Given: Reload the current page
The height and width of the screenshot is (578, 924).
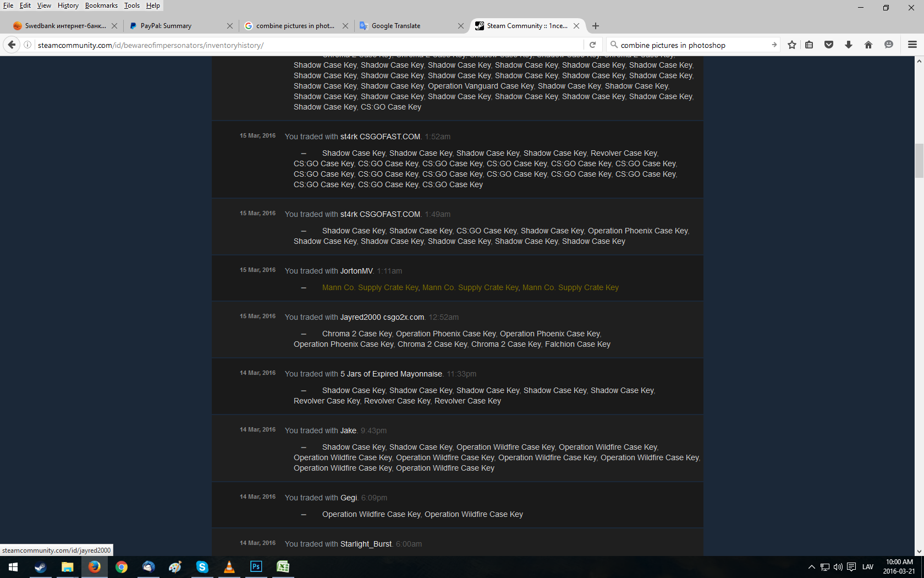Looking at the screenshot, I should pos(592,45).
